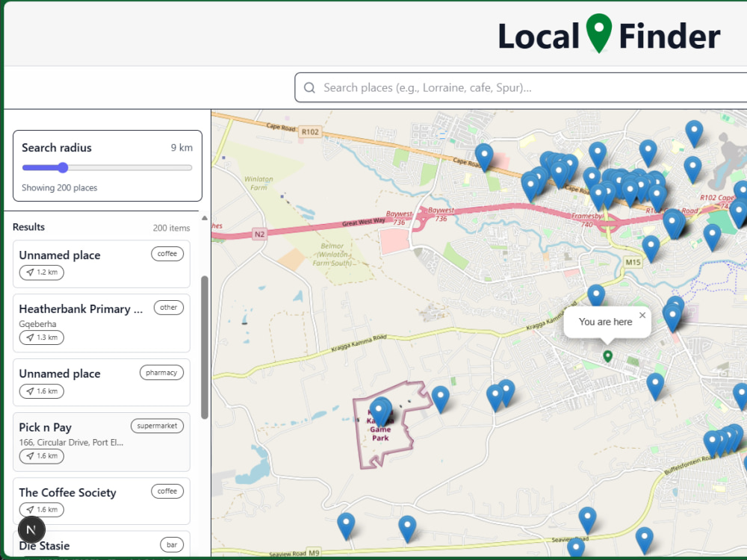Close the "You are here" popup
Image resolution: width=747 pixels, height=560 pixels.
pyautogui.click(x=642, y=315)
